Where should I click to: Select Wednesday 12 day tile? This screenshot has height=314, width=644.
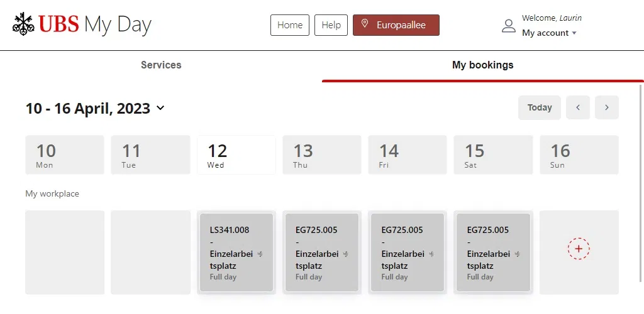[236, 155]
